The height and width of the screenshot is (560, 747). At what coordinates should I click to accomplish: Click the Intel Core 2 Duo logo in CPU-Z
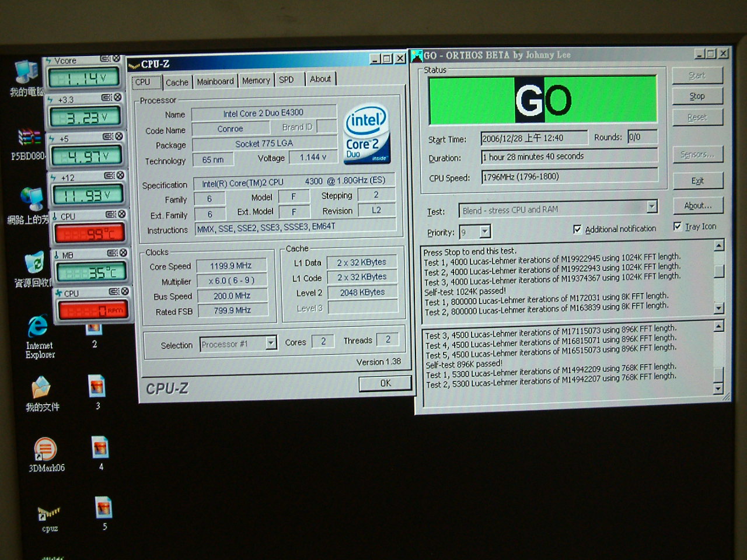(x=367, y=134)
